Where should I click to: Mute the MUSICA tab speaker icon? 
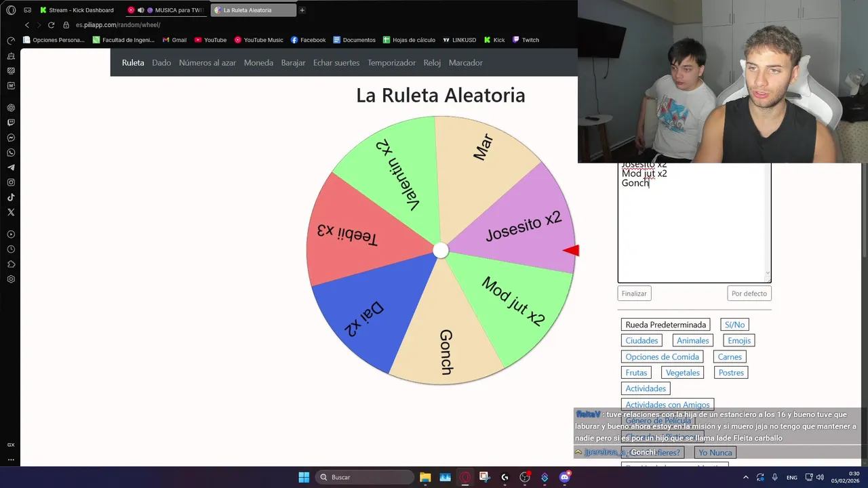tap(140, 10)
